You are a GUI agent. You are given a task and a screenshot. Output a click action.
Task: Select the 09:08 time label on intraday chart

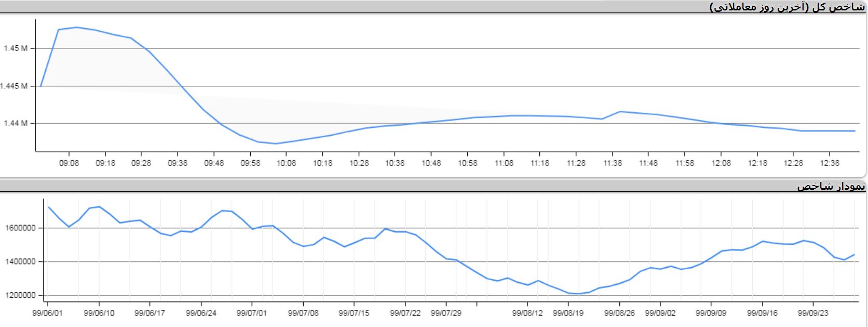tap(69, 163)
